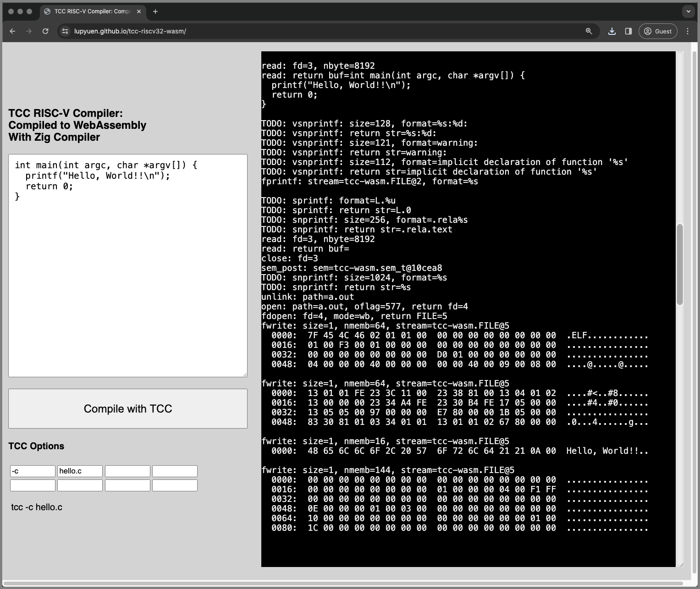Reload the page with the refresh icon

(45, 31)
